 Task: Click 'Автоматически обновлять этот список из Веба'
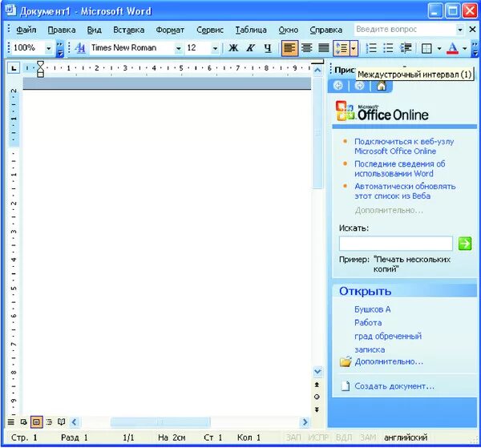click(x=405, y=191)
